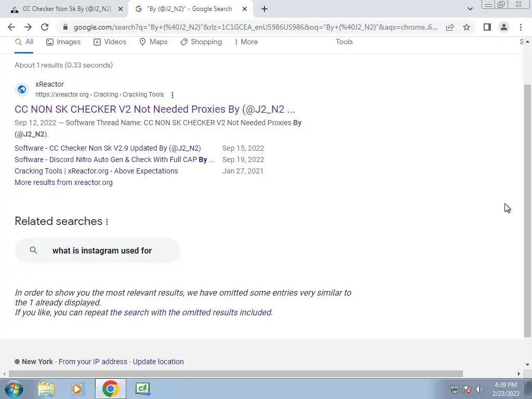The image size is (532, 399).
Task: Open the Chrome profile avatar menu
Action: tap(504, 27)
